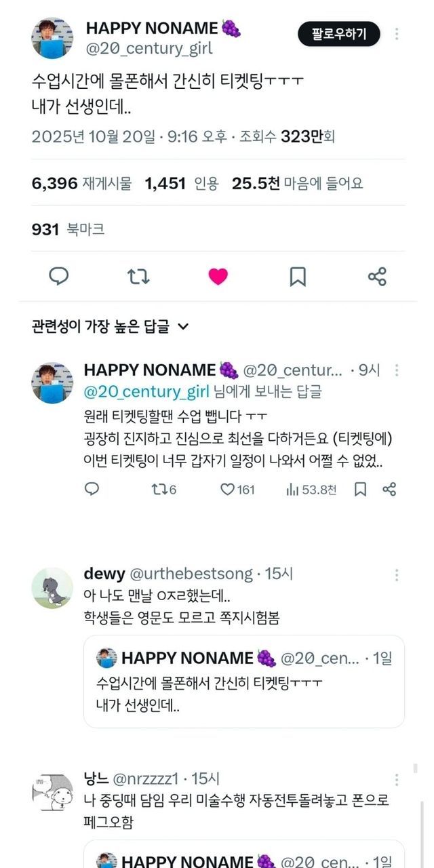
Task: Toggle the pink heart like on main tweet
Action: pyautogui.click(x=218, y=276)
